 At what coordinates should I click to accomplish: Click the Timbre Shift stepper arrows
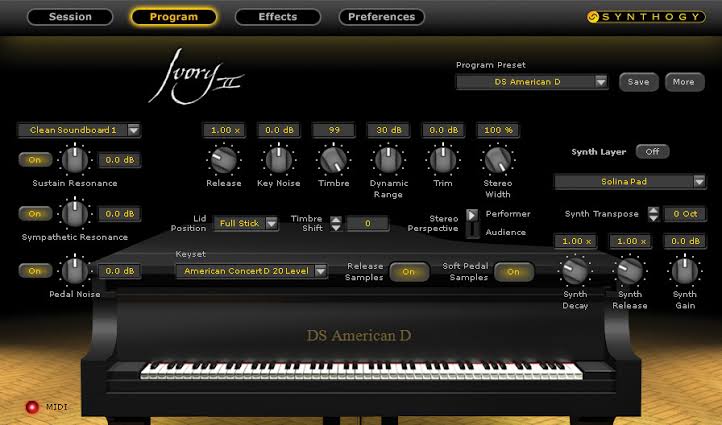[x=336, y=223]
